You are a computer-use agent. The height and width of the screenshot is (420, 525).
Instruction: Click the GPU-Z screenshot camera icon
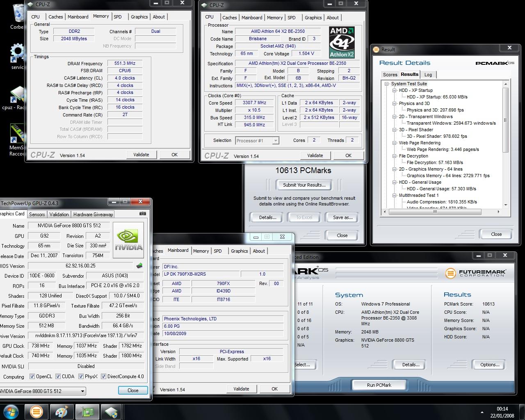(142, 213)
